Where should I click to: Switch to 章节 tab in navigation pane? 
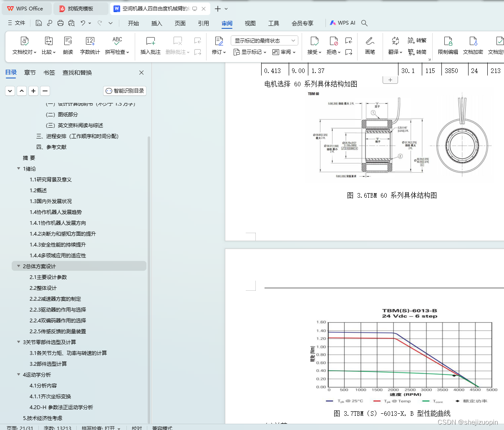(30, 73)
